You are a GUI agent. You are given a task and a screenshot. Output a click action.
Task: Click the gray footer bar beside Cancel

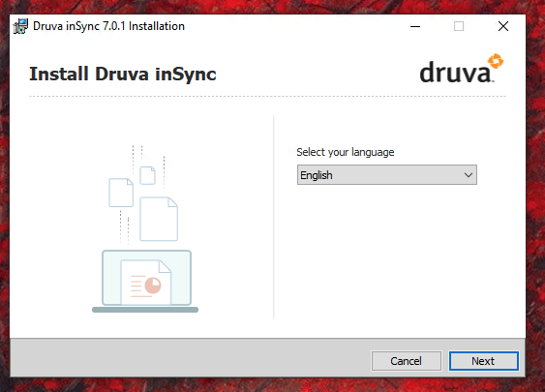(190, 358)
